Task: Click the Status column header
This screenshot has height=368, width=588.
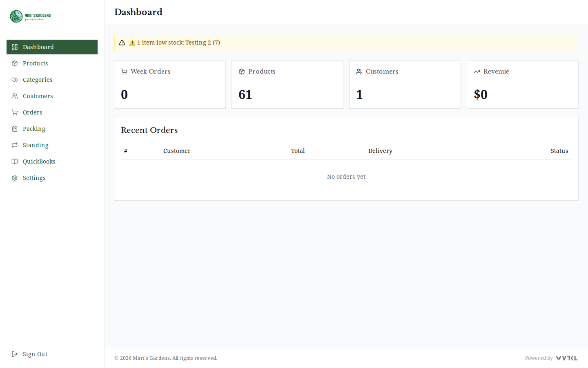Action: point(559,151)
